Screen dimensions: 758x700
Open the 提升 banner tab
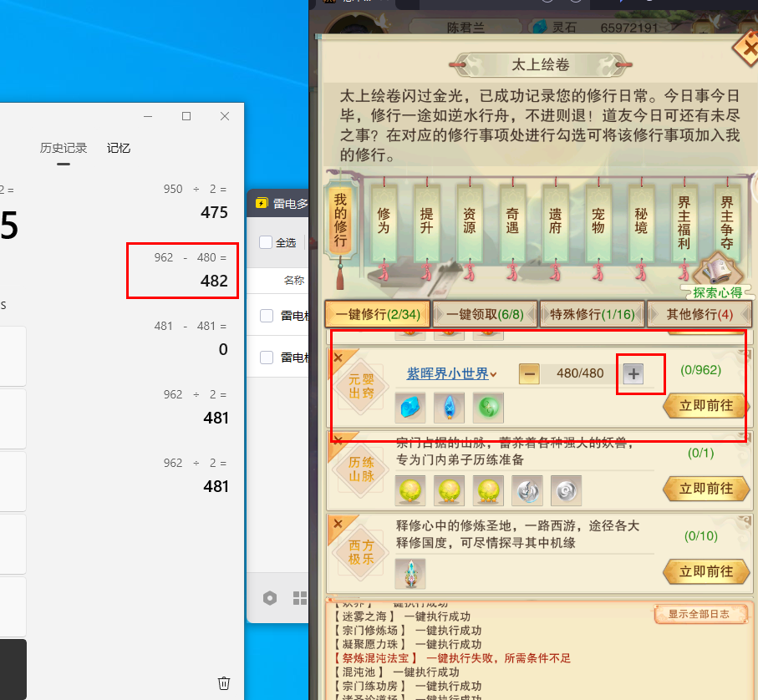pos(426,223)
